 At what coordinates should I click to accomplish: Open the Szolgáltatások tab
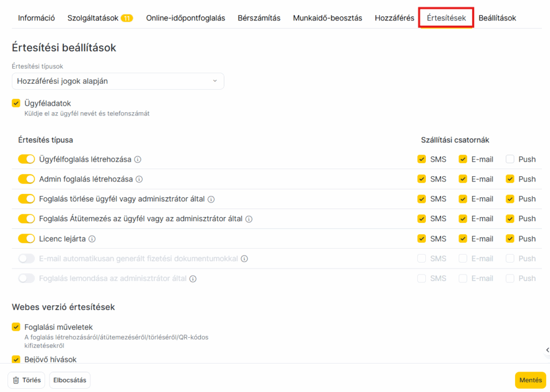(x=99, y=18)
